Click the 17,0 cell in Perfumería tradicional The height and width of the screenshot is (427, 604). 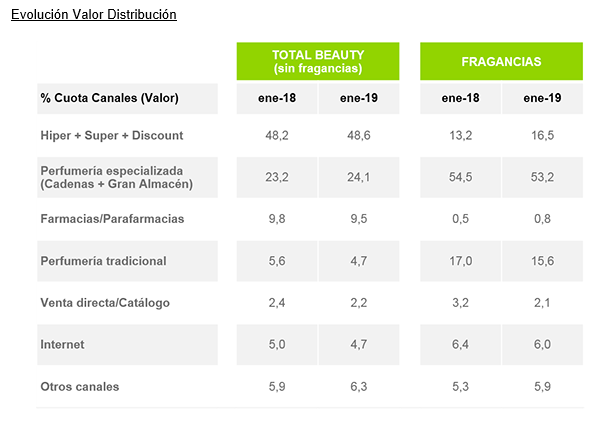[x=460, y=261]
